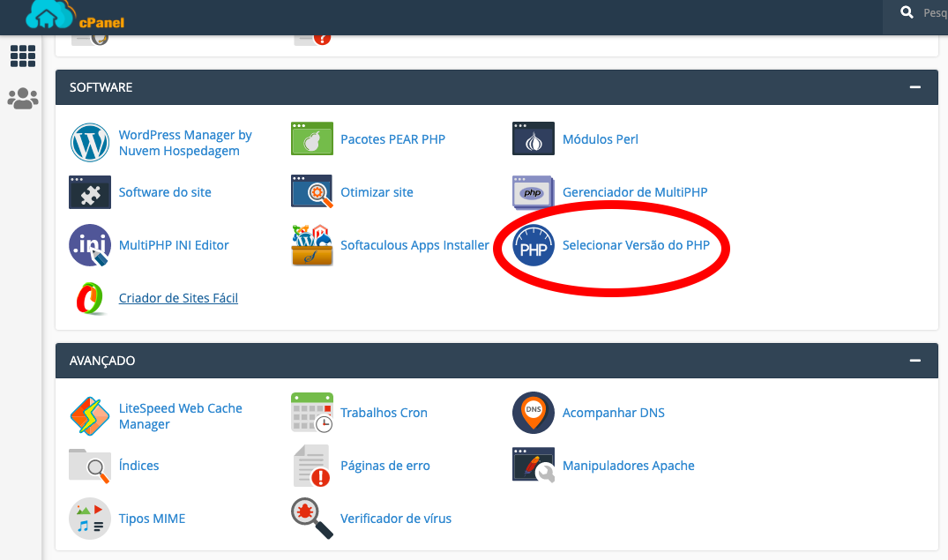Image resolution: width=948 pixels, height=560 pixels.
Task: Click the Trabalhos Cron calendar icon
Action: click(x=311, y=413)
